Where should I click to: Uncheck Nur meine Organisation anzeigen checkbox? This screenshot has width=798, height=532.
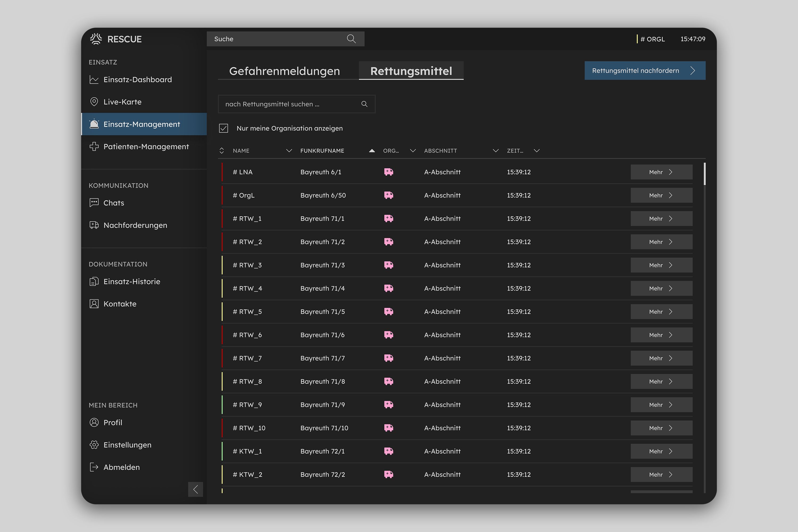coord(223,128)
